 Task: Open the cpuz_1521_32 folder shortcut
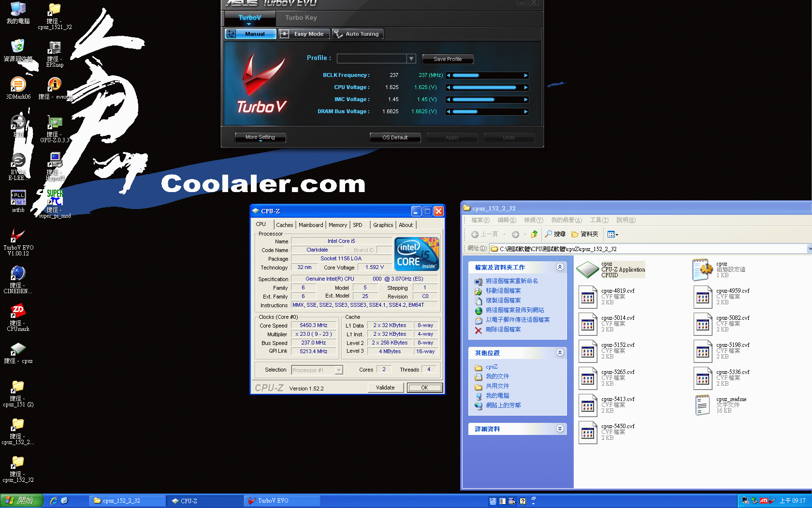tap(55, 16)
